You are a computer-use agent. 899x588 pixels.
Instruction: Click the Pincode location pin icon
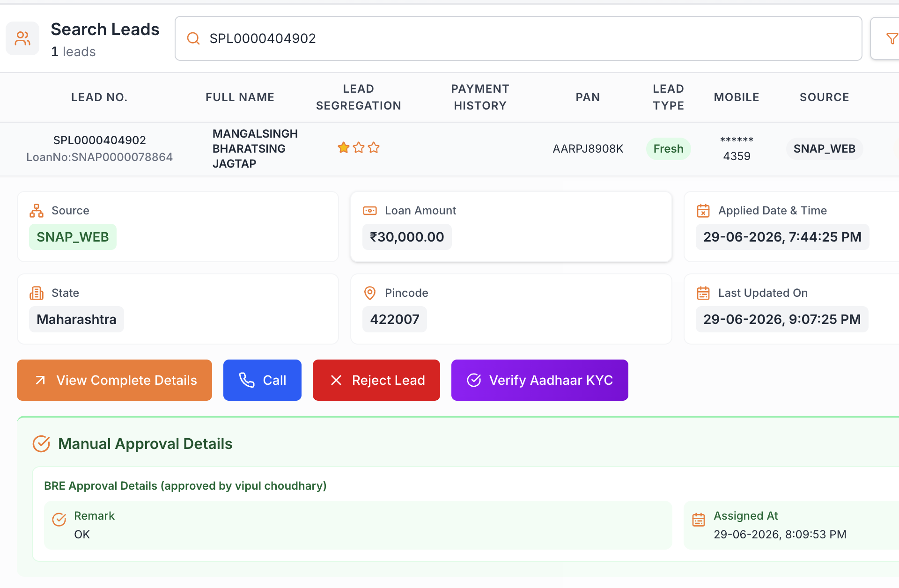pyautogui.click(x=370, y=293)
